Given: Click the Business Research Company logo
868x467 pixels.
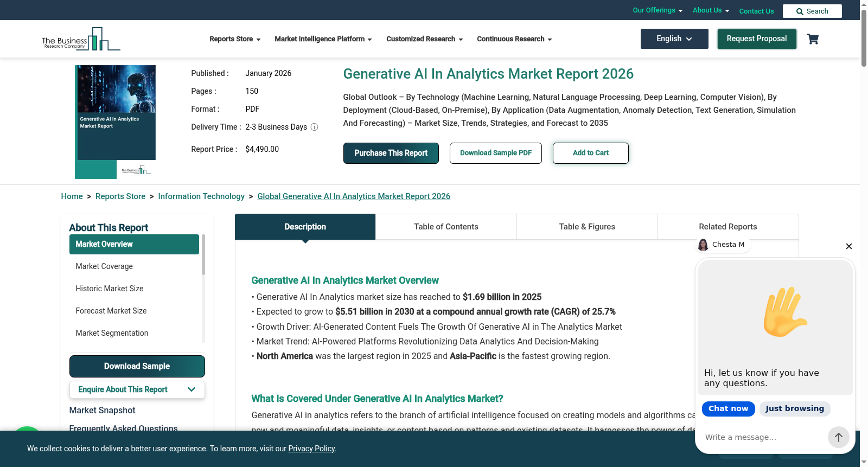Looking at the screenshot, I should pos(81,39).
